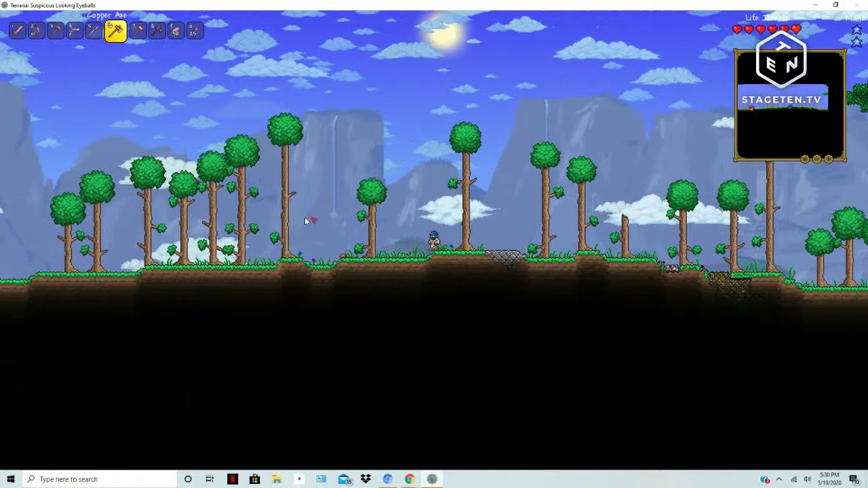The width and height of the screenshot is (868, 488).
Task: Click the taskbar clock showing 5:30 PM
Action: pos(829,479)
